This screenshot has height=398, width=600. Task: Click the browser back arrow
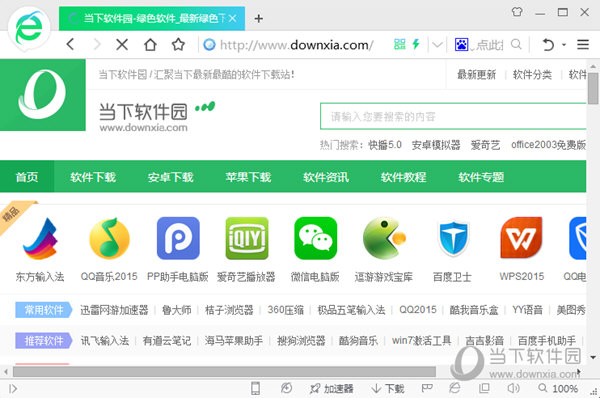[70, 44]
